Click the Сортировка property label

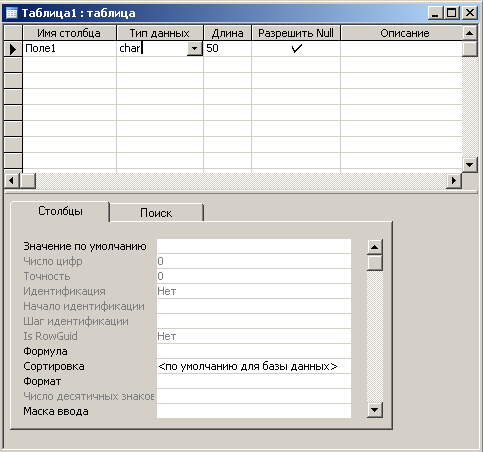[54, 366]
